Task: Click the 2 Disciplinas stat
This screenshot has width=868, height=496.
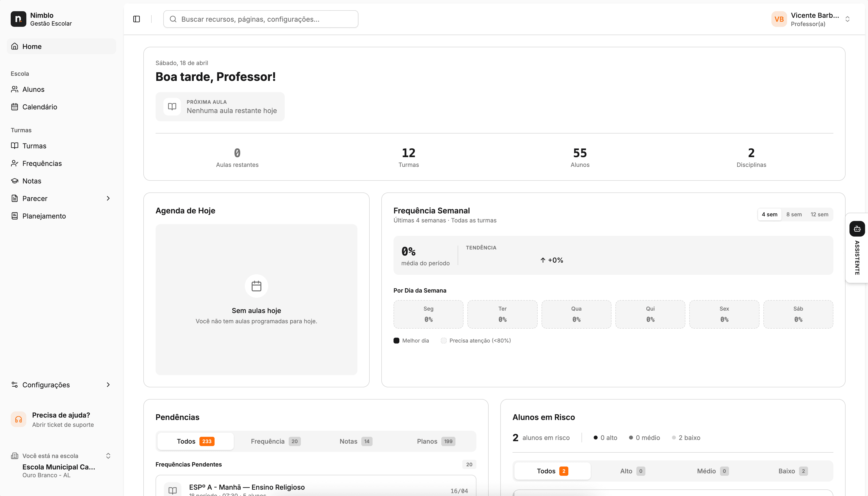Action: click(751, 157)
